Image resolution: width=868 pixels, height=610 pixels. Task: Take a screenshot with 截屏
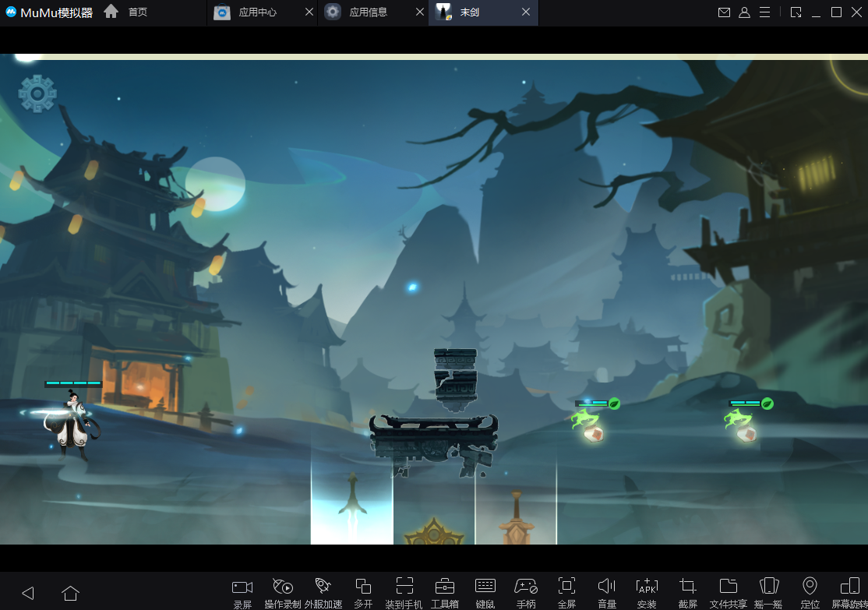[687, 593]
